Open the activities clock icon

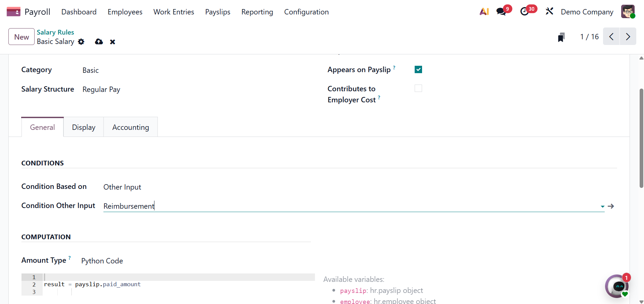point(524,12)
